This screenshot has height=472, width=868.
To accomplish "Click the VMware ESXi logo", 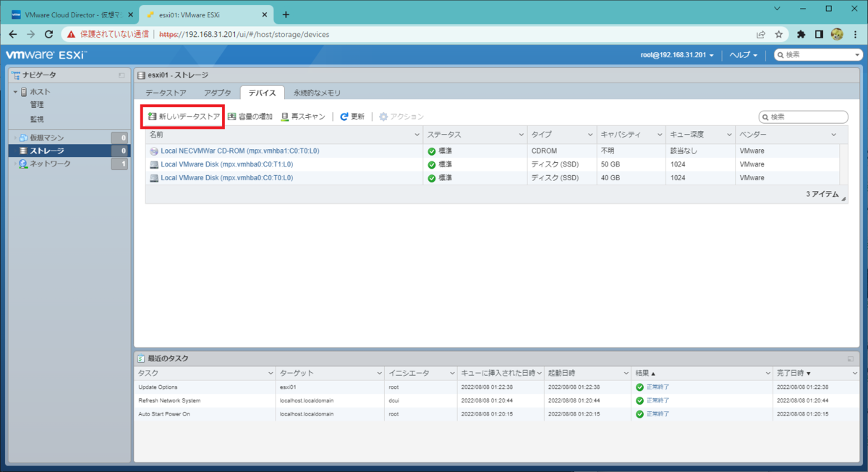I will click(46, 55).
